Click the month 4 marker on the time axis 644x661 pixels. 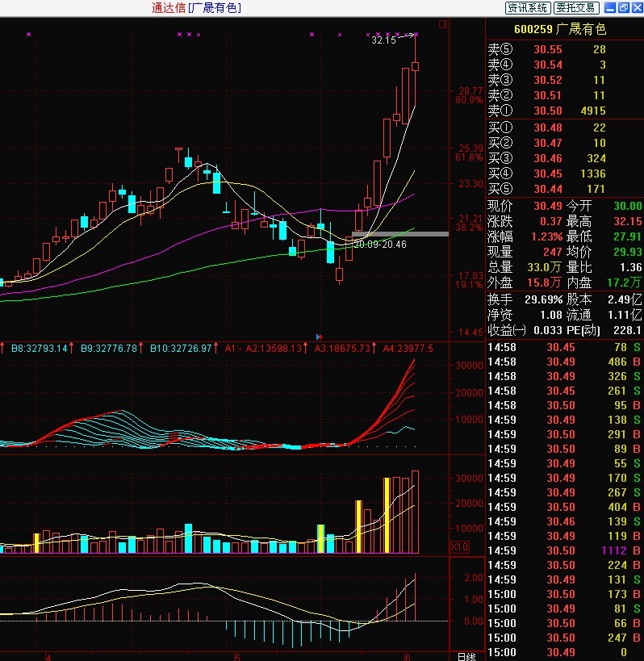(x=48, y=657)
